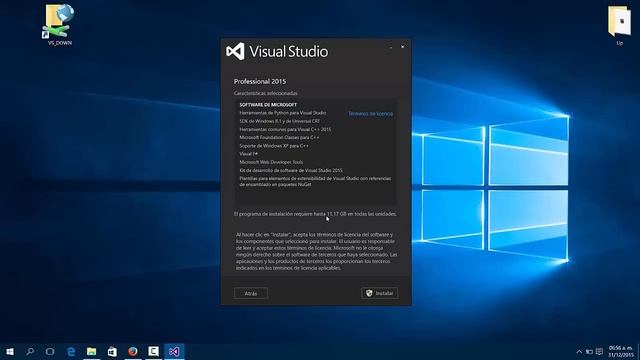Open the Windows Start menu

pos(10,351)
